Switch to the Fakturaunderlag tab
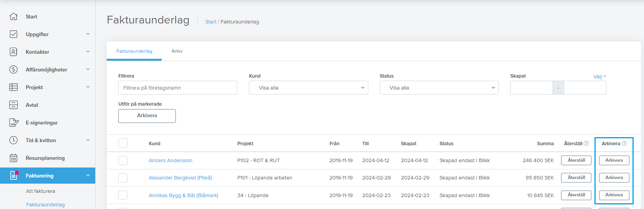 click(x=134, y=51)
